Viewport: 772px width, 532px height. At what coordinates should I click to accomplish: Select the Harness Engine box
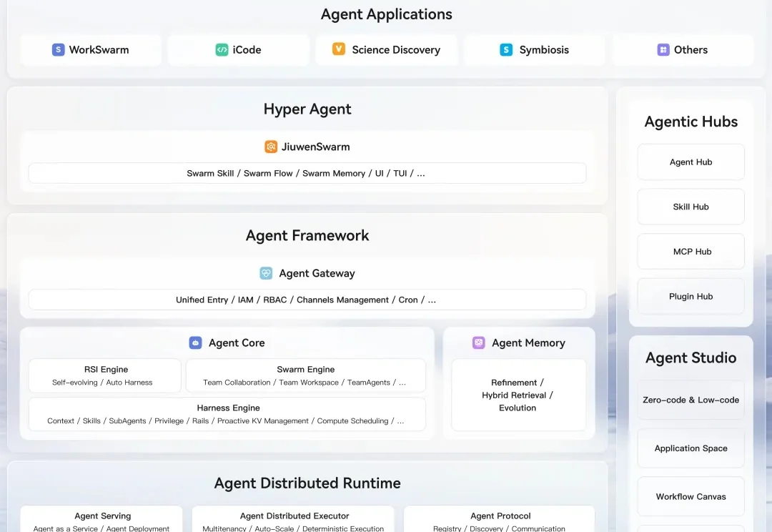point(227,414)
